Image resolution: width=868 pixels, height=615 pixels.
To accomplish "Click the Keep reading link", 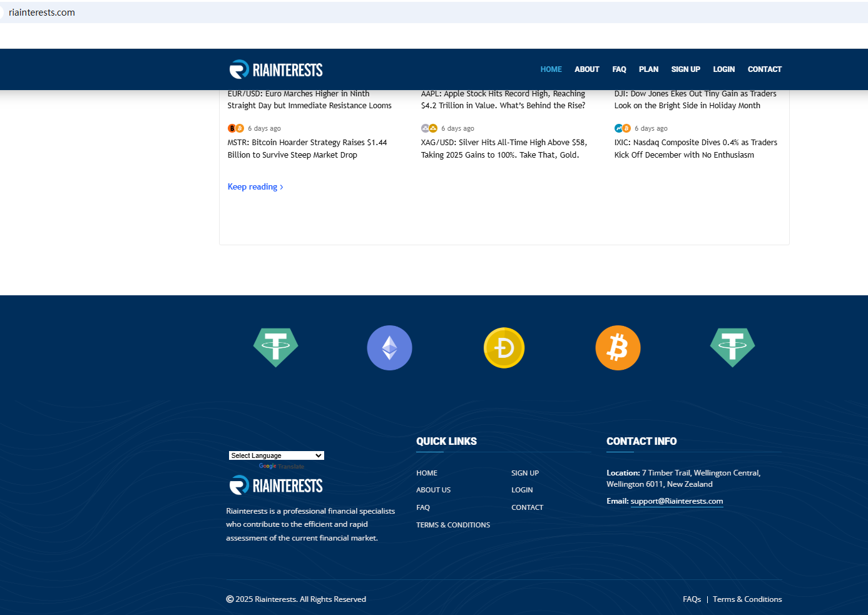I will (x=255, y=187).
